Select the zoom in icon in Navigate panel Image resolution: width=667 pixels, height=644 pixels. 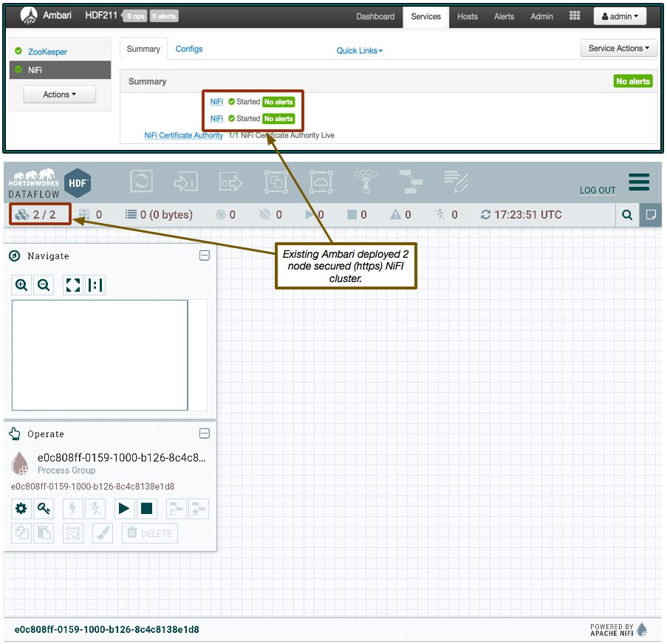[21, 285]
